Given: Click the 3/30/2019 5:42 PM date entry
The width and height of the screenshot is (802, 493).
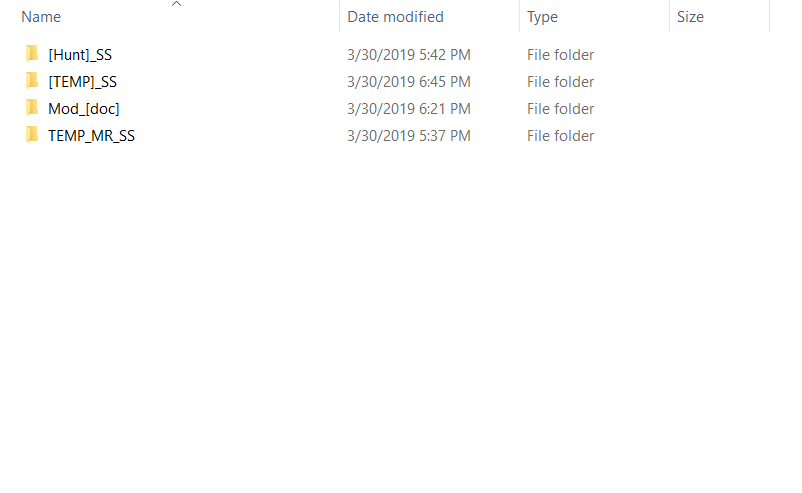Looking at the screenshot, I should [x=409, y=55].
